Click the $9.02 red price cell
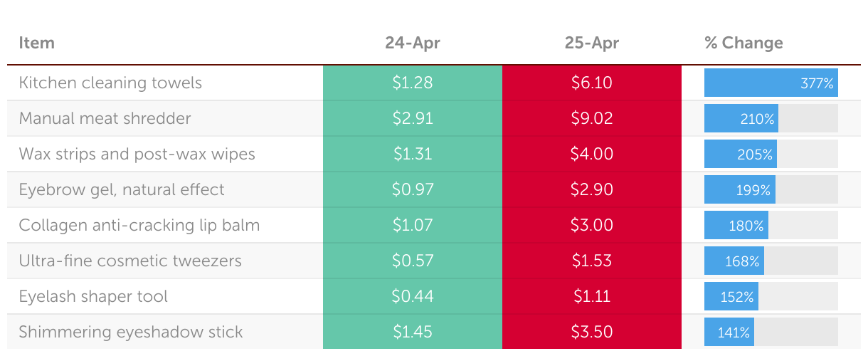The image size is (868, 356). [592, 118]
